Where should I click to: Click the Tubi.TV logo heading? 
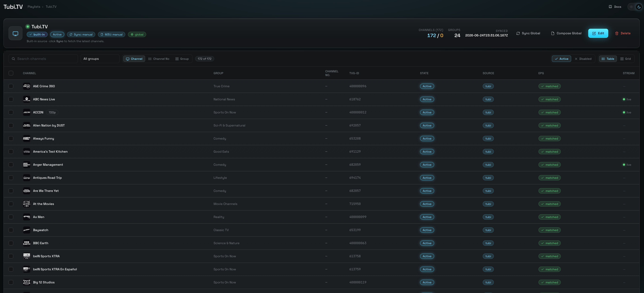point(13,7)
